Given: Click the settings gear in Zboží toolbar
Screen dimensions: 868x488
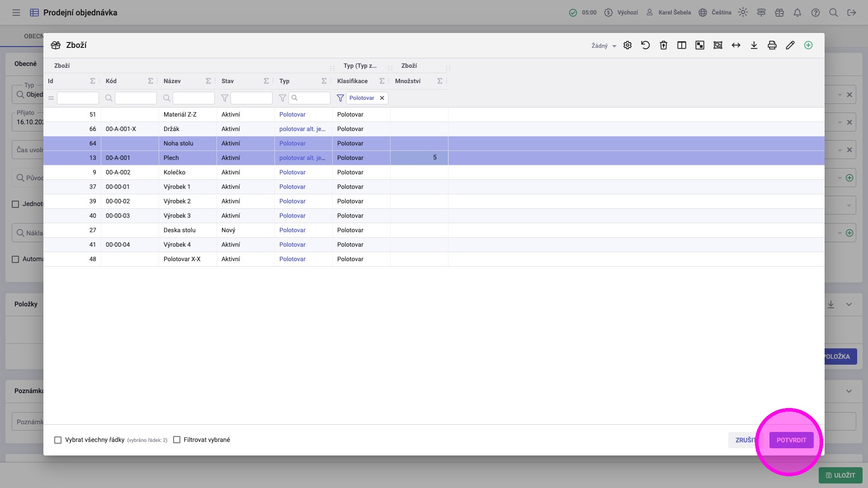Looking at the screenshot, I should (627, 45).
